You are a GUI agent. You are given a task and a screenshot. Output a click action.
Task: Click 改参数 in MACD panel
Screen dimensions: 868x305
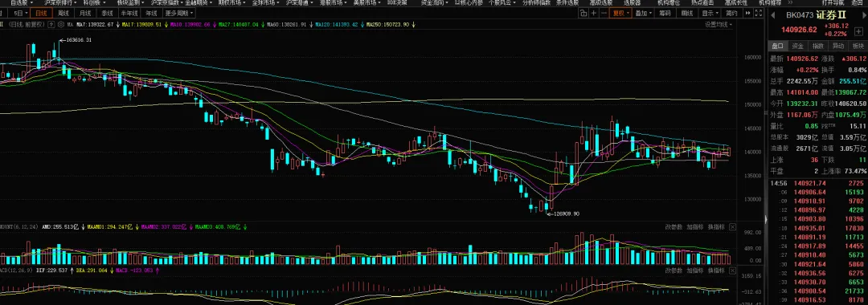(x=674, y=270)
